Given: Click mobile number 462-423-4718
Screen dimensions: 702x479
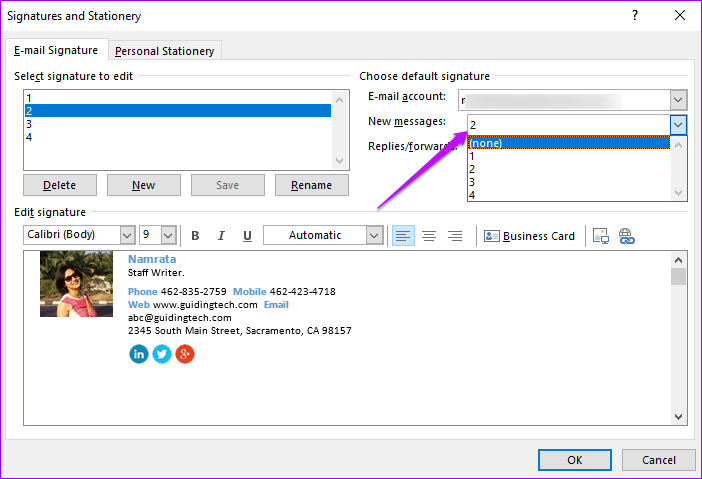Looking at the screenshot, I should coord(303,291).
